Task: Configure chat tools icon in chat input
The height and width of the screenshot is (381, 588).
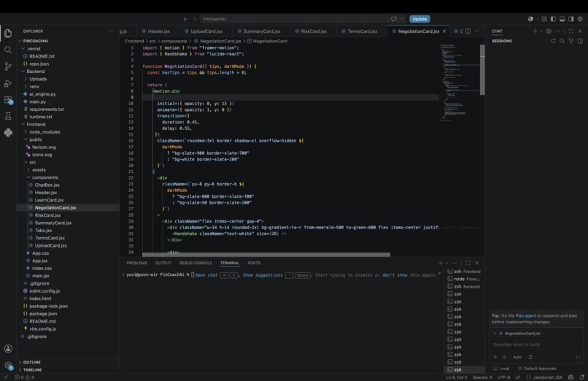Action: pyautogui.click(x=530, y=357)
